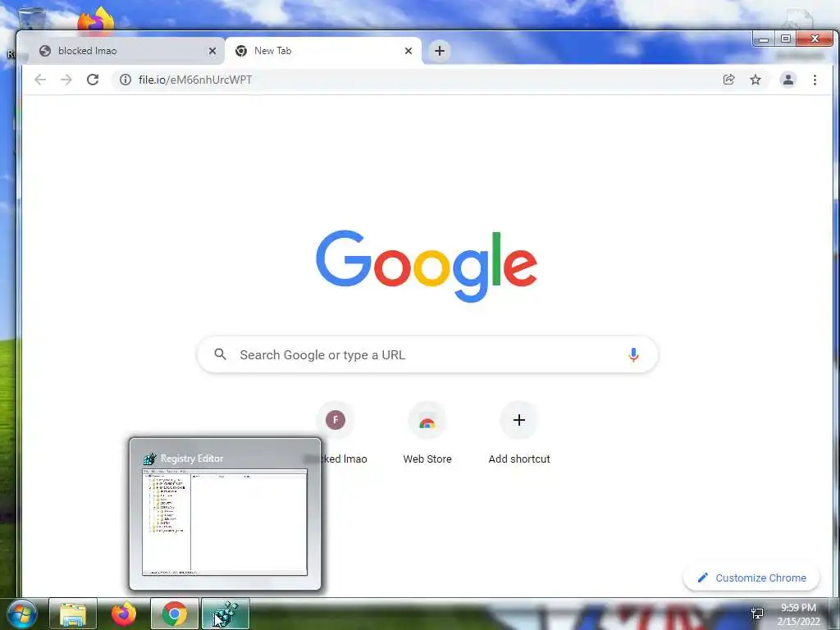Open Windows Explorer from taskbar
Viewport: 840px width, 630px height.
pyautogui.click(x=73, y=614)
